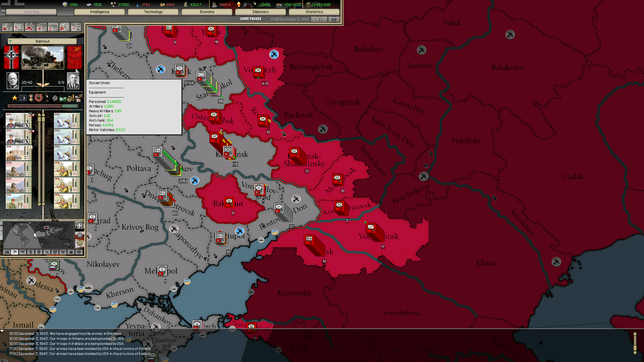The image size is (644, 362).
Task: Go back via Bakhmut header arrow
Action: [10, 41]
